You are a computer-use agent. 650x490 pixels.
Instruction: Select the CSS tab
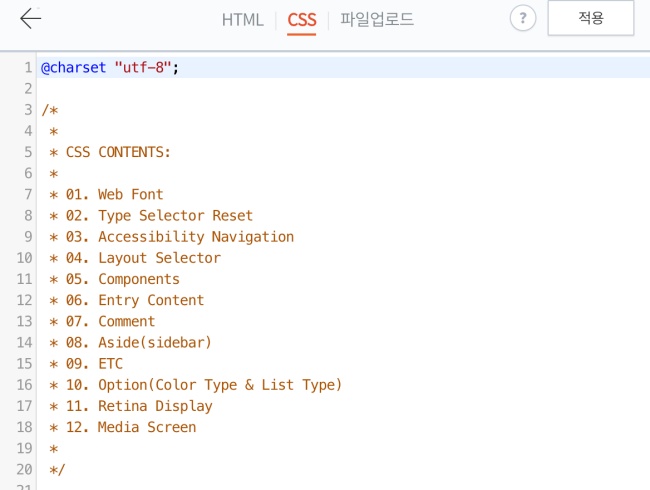click(302, 19)
